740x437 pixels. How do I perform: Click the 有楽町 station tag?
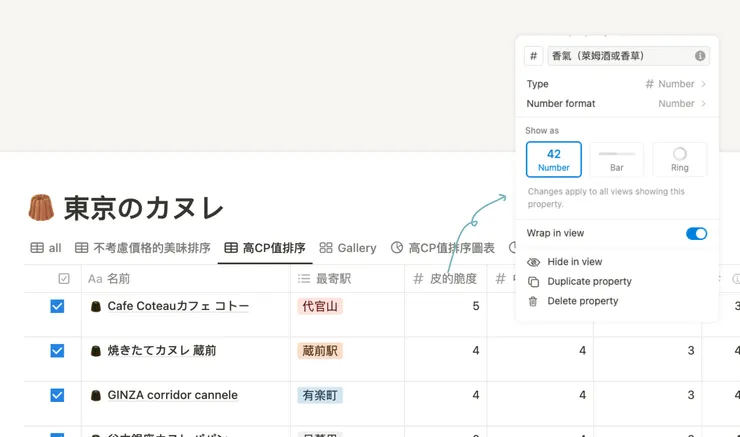click(320, 395)
